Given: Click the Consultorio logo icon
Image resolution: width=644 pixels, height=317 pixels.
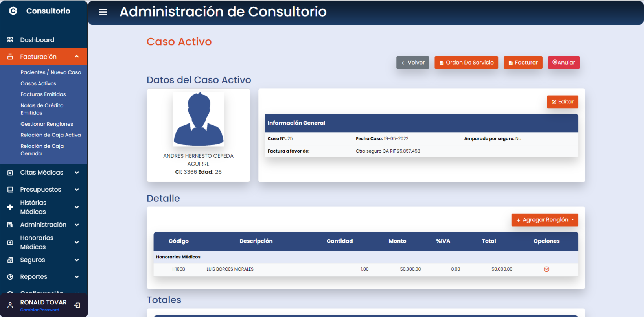Looking at the screenshot, I should pyautogui.click(x=13, y=11).
